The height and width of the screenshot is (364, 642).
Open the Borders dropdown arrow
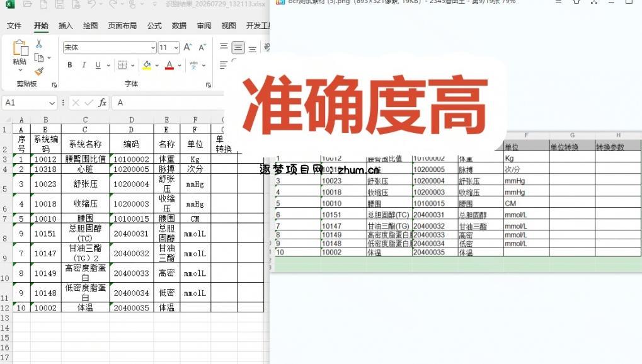pos(132,65)
